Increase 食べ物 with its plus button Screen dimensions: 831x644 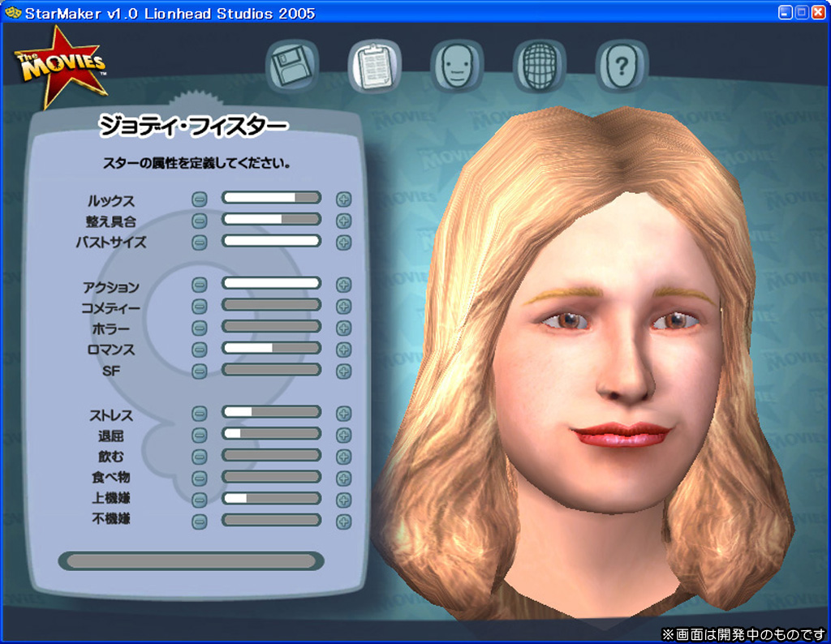[343, 479]
